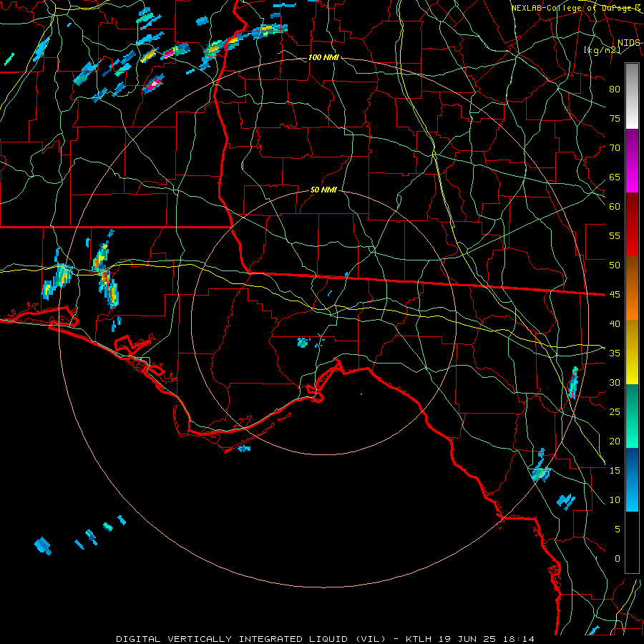Click the scale value 50

(615, 265)
